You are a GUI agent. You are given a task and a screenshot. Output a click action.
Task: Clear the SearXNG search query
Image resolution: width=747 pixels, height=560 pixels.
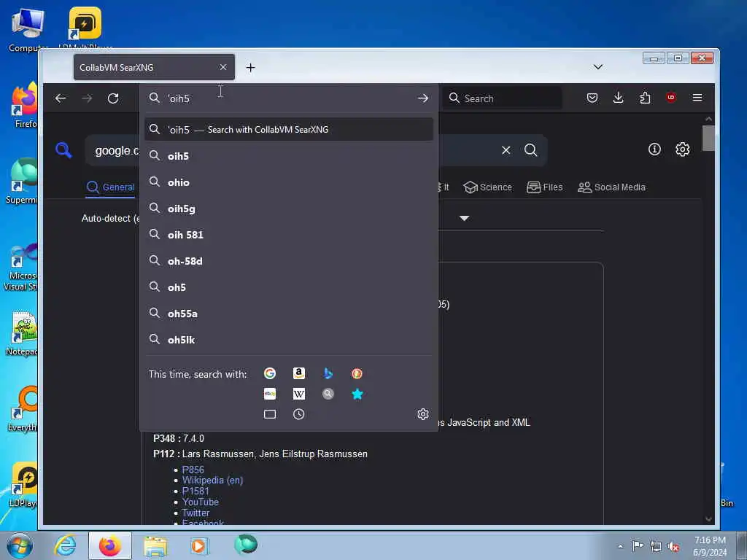tap(506, 150)
